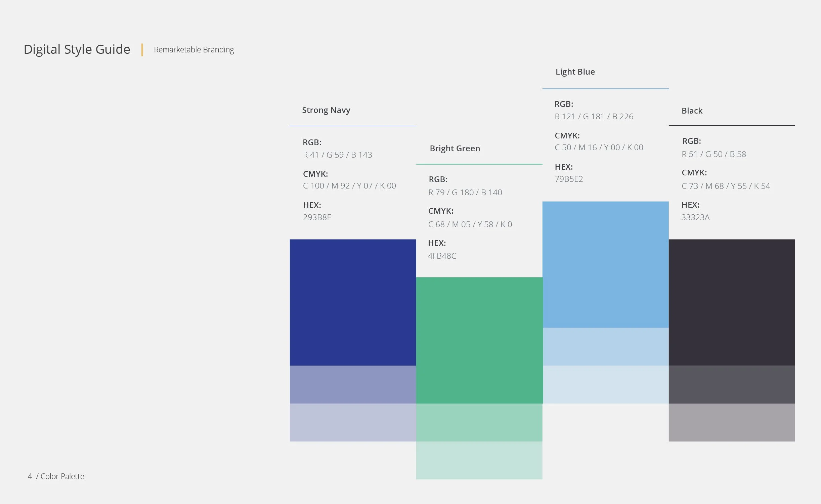Image resolution: width=821 pixels, height=504 pixels.
Task: Click the 'Bright Green' heading
Action: [x=455, y=149]
